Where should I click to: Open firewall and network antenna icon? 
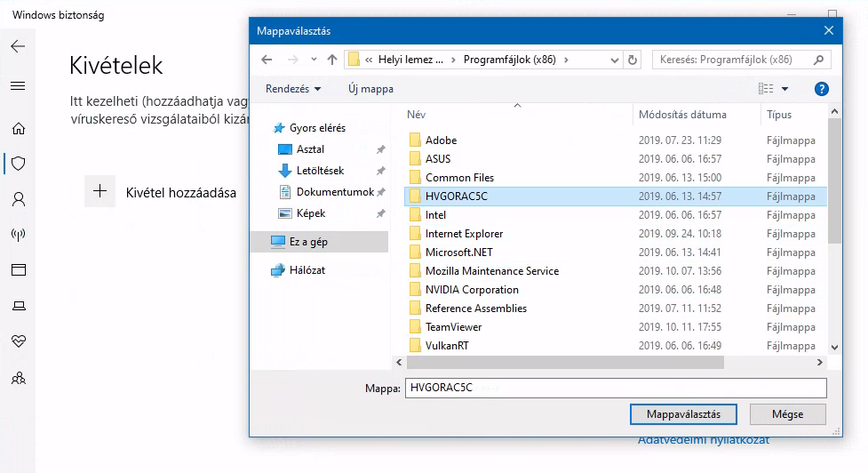(19, 235)
